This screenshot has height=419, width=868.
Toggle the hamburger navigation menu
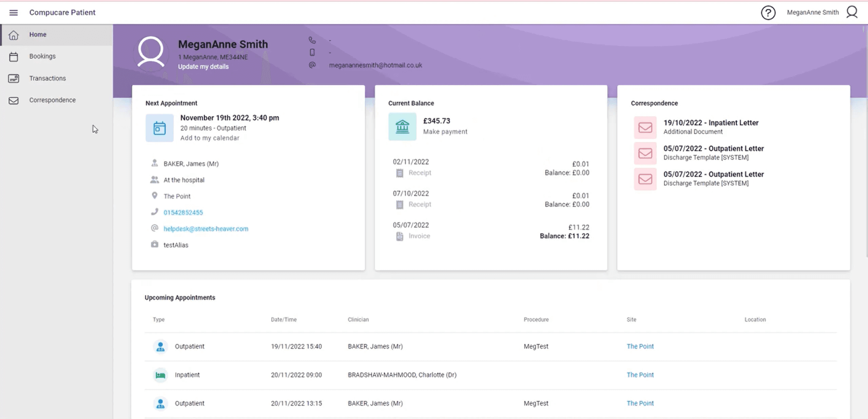(x=13, y=13)
